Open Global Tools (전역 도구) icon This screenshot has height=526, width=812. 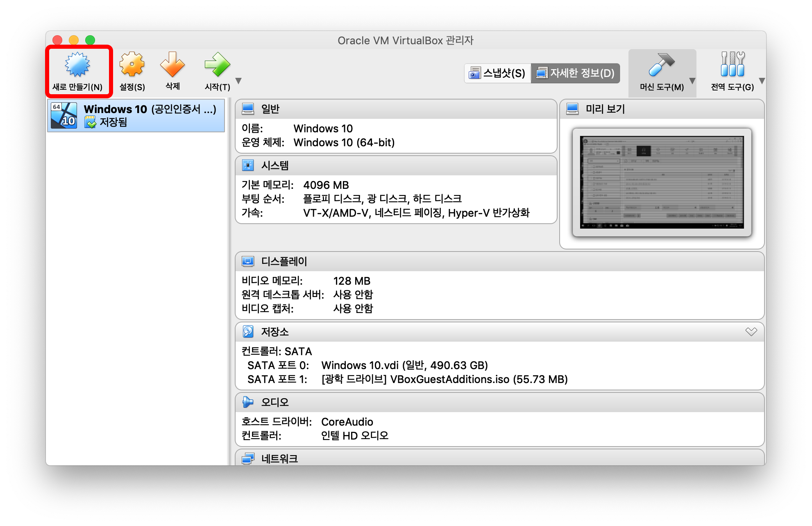(732, 65)
